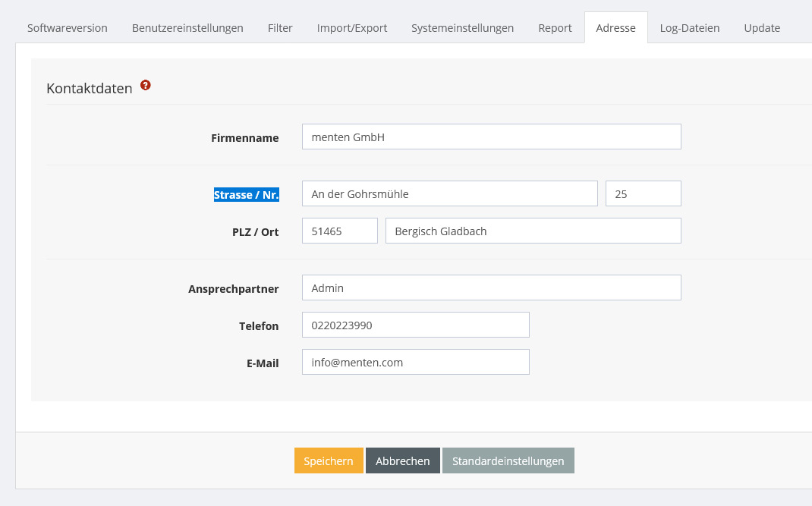Go to the Update tab
The height and width of the screenshot is (506, 812).
(762, 28)
